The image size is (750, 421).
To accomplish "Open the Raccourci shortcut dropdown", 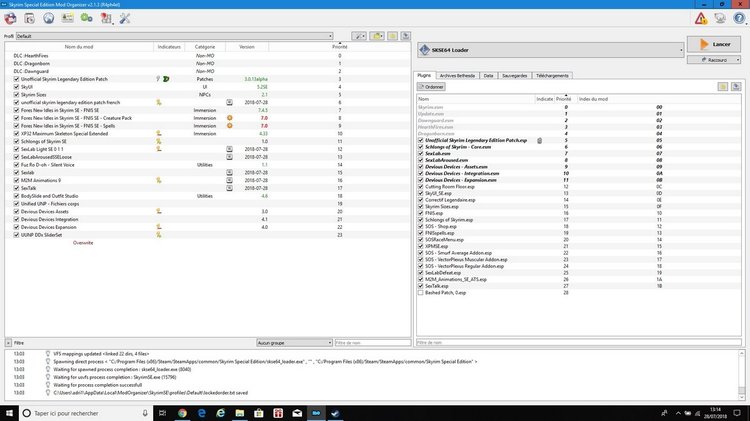I will pyautogui.click(x=714, y=60).
